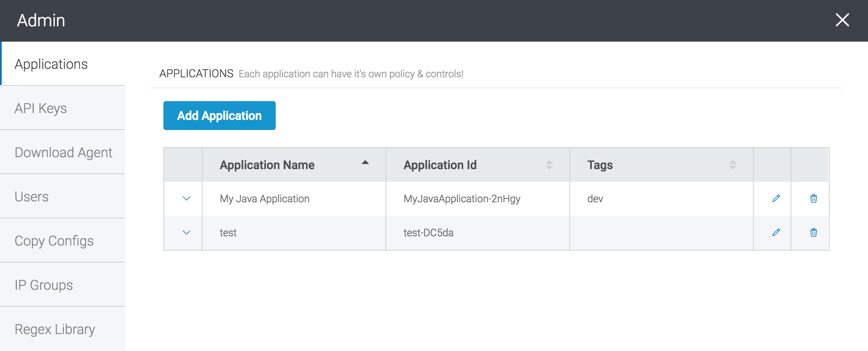Sort by Application Name arrow

365,163
